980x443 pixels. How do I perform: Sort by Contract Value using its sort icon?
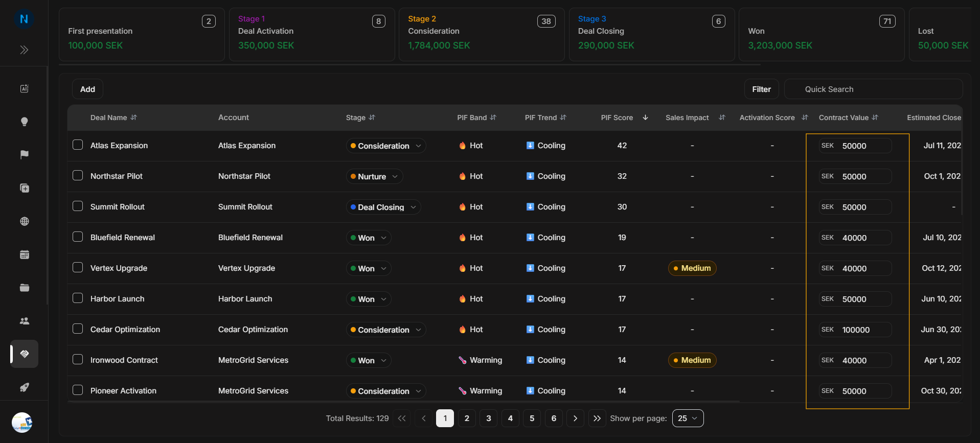coord(875,118)
